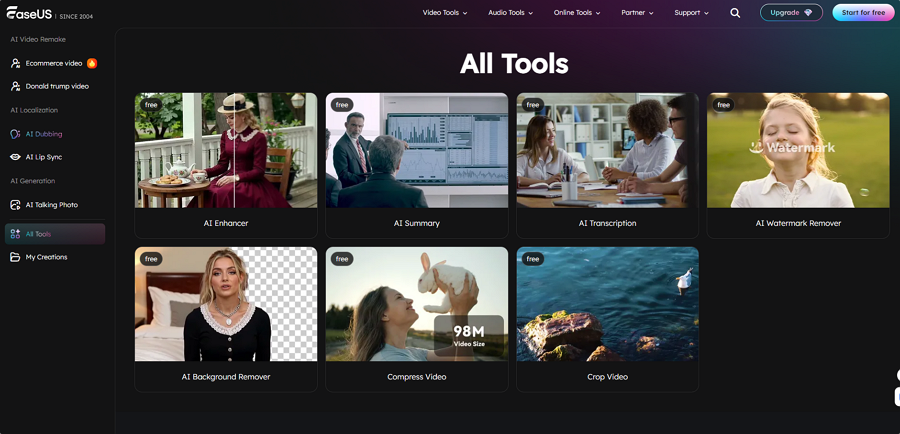This screenshot has height=434, width=900.
Task: Expand the Partner dropdown menu
Action: (x=637, y=13)
